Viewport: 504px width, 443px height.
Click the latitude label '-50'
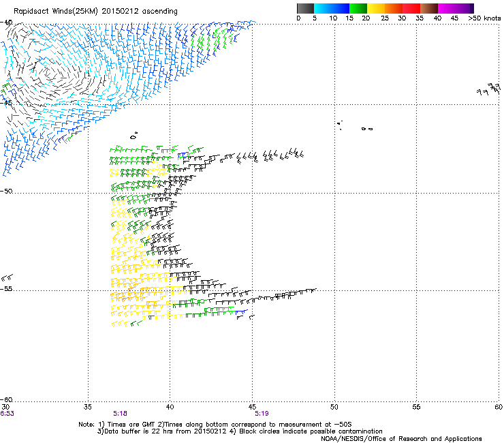(x=6, y=191)
